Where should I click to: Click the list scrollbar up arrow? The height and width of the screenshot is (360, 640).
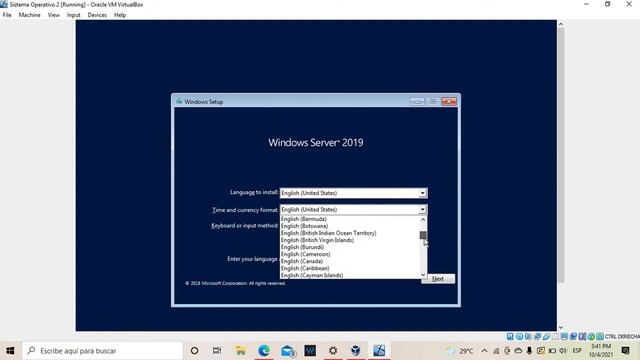point(423,220)
